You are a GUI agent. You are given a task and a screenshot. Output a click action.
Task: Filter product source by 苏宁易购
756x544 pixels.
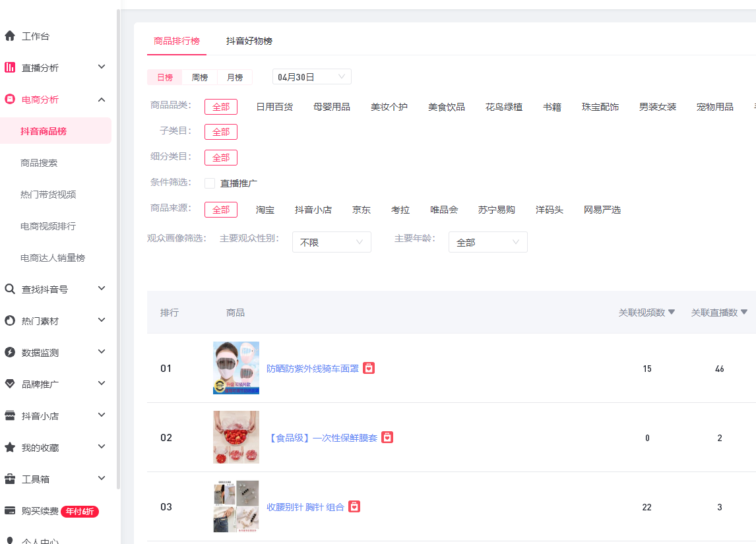[497, 210]
